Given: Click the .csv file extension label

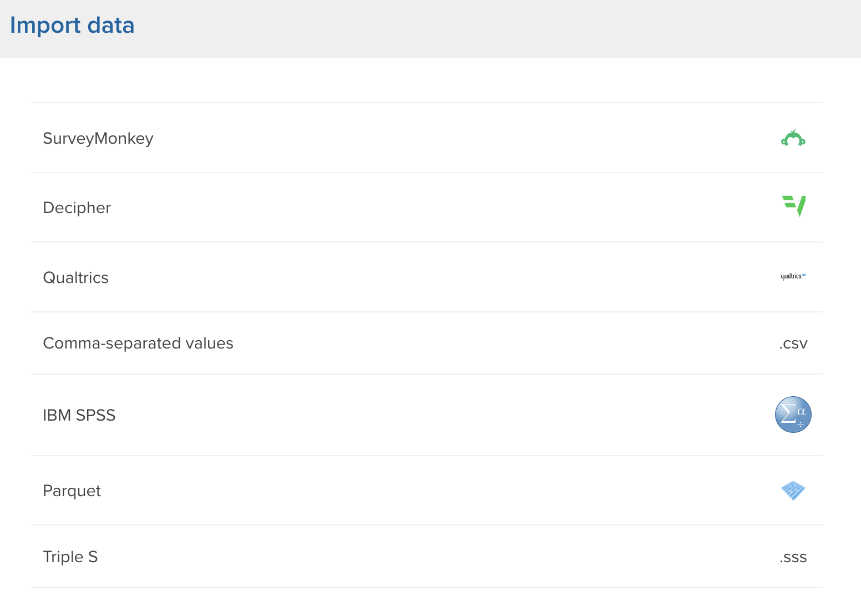Looking at the screenshot, I should 793,344.
